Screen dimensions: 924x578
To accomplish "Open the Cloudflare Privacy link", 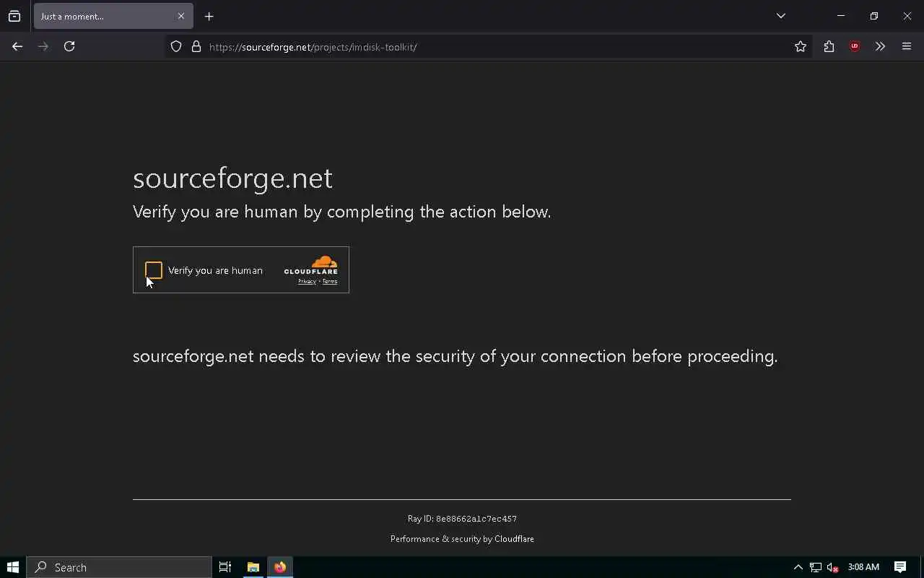I will (x=307, y=281).
